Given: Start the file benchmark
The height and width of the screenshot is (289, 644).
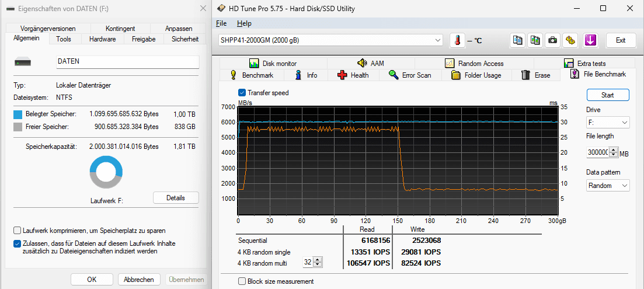Looking at the screenshot, I should click(x=607, y=95).
